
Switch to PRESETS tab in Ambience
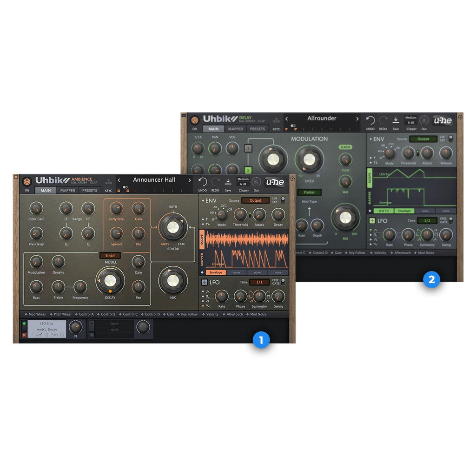[90, 190]
